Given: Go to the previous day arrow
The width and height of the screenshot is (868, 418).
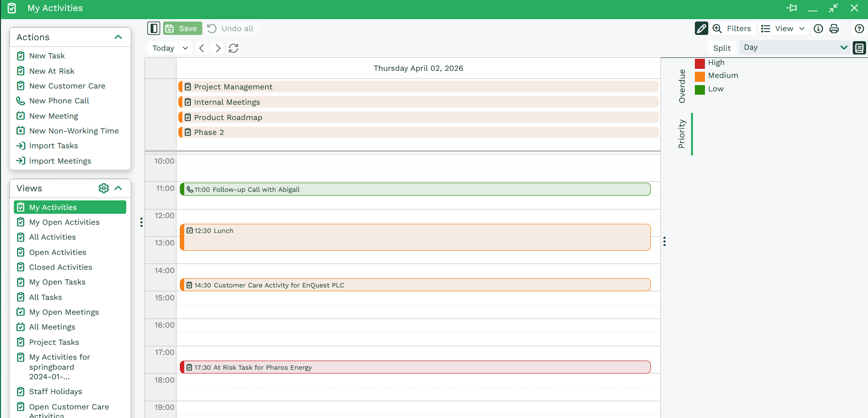Looking at the screenshot, I should pyautogui.click(x=202, y=48).
